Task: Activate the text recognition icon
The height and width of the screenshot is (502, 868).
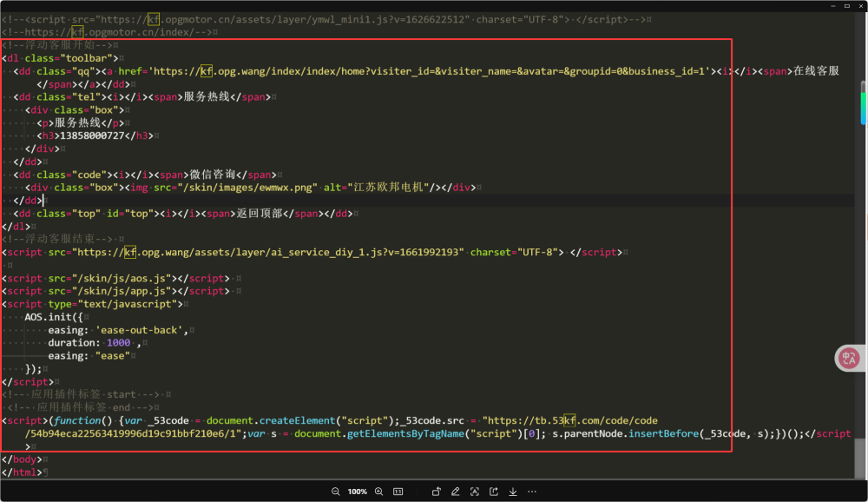Action: (x=475, y=492)
